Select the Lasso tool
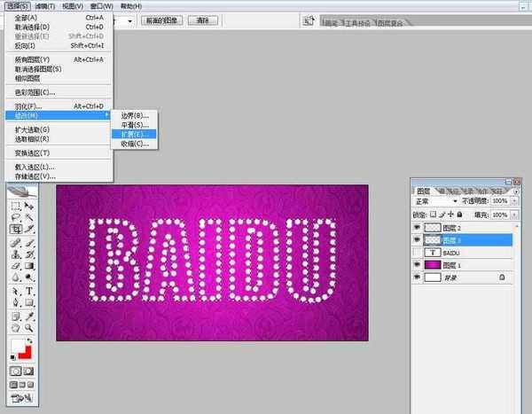This screenshot has width=532, height=414. 16,217
